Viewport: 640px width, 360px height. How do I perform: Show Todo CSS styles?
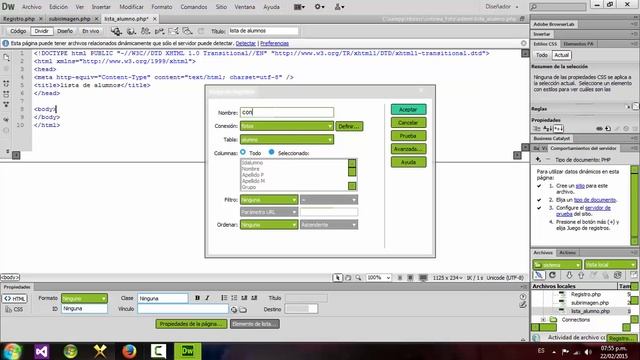point(542,55)
